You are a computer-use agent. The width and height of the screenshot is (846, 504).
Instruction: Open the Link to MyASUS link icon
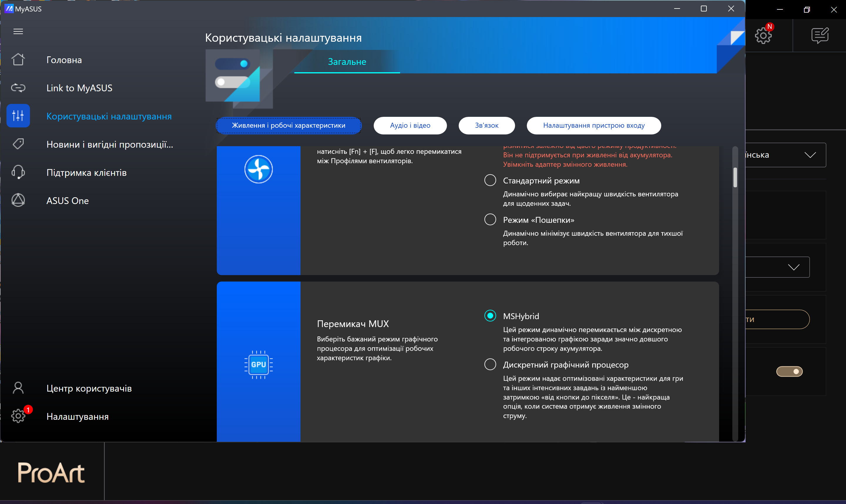tap(18, 88)
